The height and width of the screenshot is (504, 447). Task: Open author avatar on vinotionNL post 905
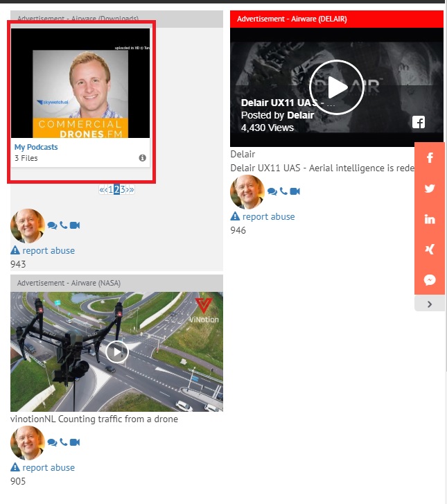pos(28,442)
